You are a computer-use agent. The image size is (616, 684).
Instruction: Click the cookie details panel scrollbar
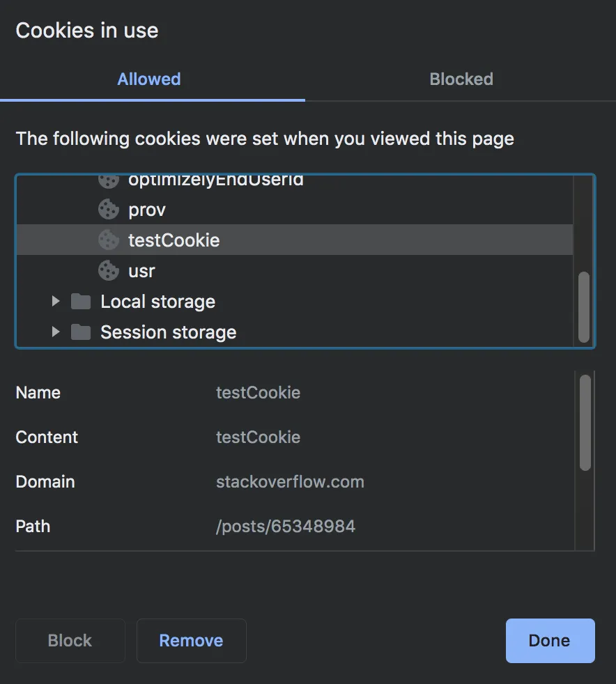pos(585,422)
